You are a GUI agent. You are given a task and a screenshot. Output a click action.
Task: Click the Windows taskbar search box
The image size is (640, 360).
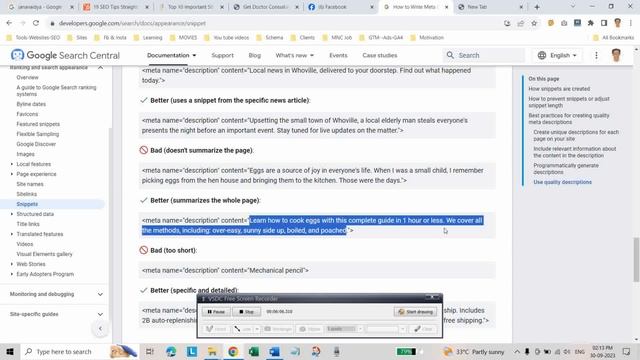65,351
